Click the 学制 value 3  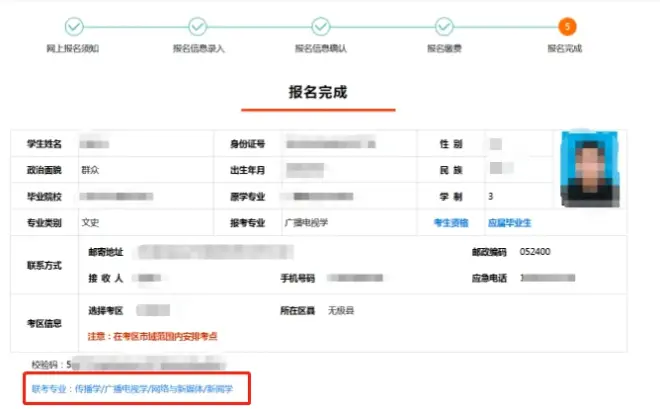coord(491,196)
